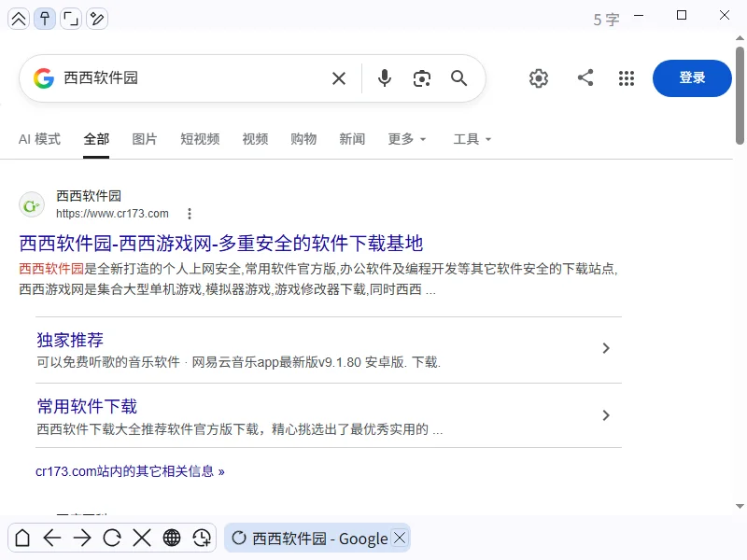The image size is (747, 560).
Task: Expand the 更多 dropdown
Action: pos(407,139)
